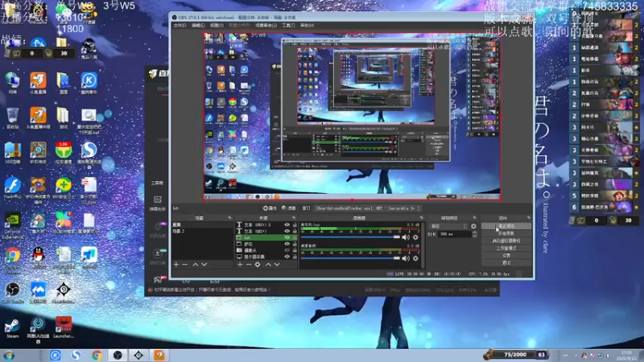The width and height of the screenshot is (644, 362).
Task: Toggle visibility of 炉石 source
Action: [287, 244]
